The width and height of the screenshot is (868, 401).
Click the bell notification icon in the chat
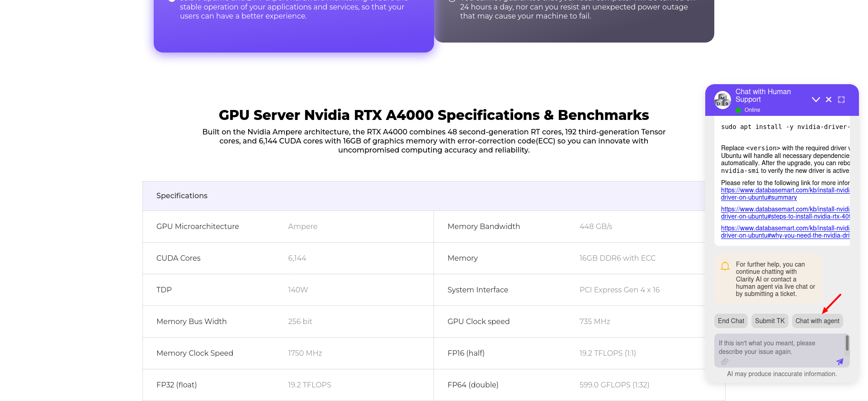click(x=725, y=266)
